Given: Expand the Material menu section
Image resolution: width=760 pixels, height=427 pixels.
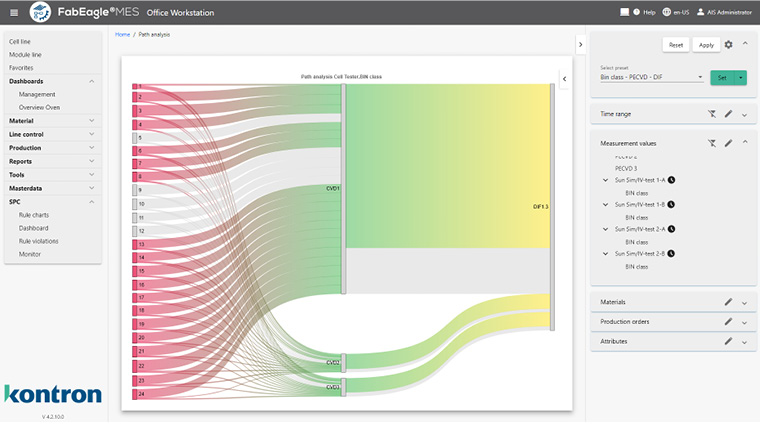Looking at the screenshot, I should click(x=91, y=121).
